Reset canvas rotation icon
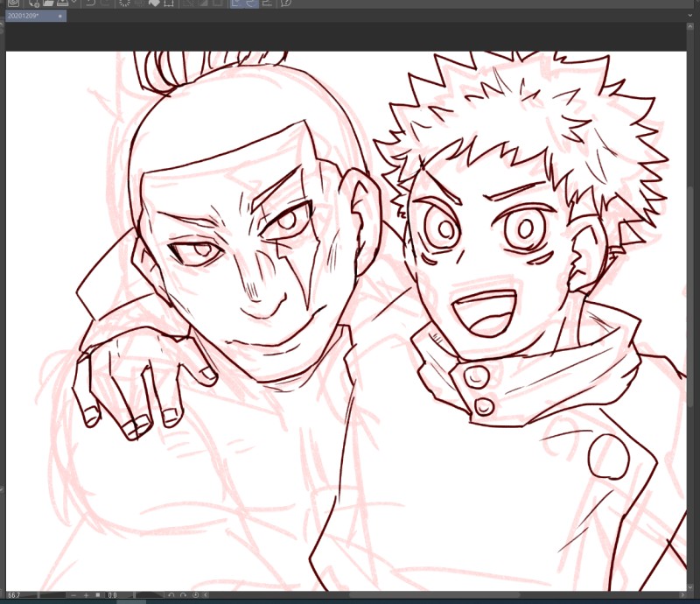The image size is (700, 604). point(195,594)
